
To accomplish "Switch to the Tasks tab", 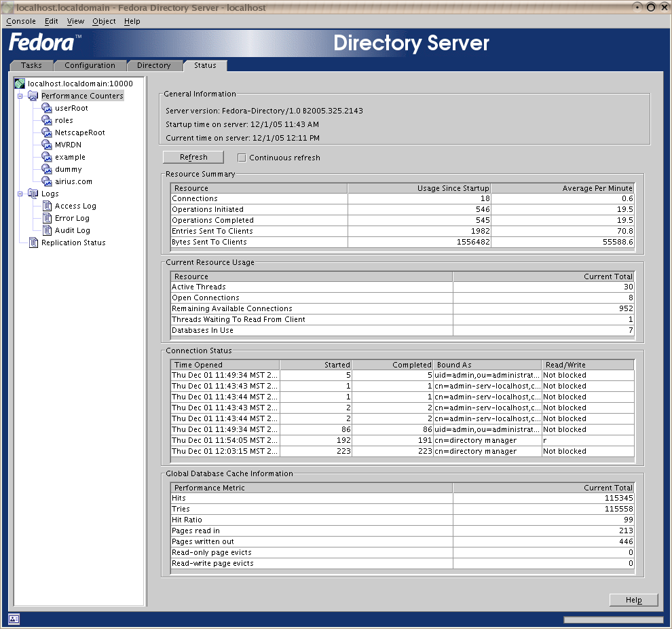I will [x=31, y=65].
